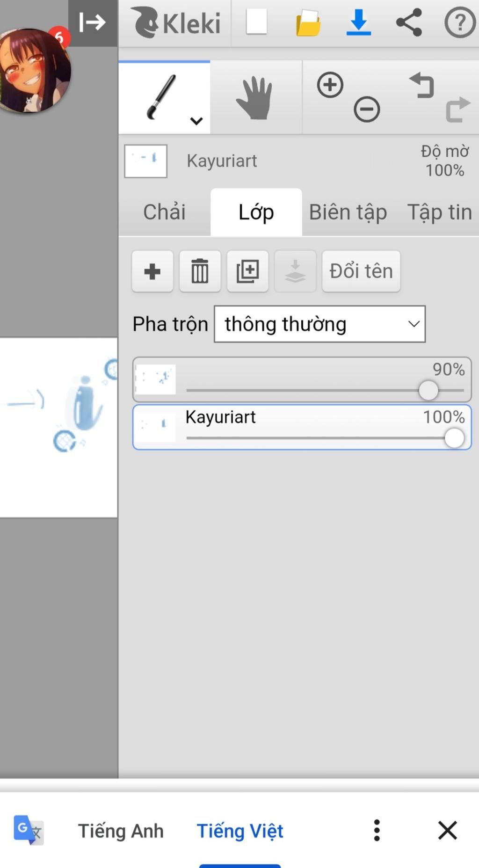This screenshot has width=479, height=868.
Task: Delete the selected layer
Action: coord(200,271)
